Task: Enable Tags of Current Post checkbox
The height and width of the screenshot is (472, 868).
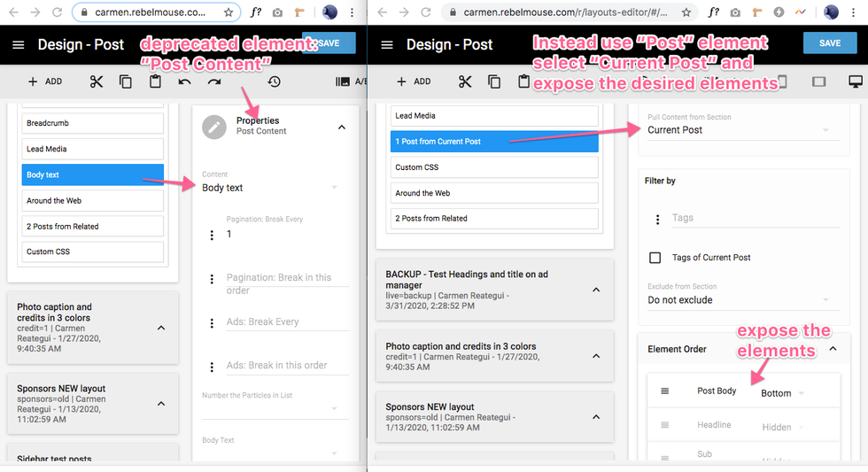Action: (x=655, y=258)
